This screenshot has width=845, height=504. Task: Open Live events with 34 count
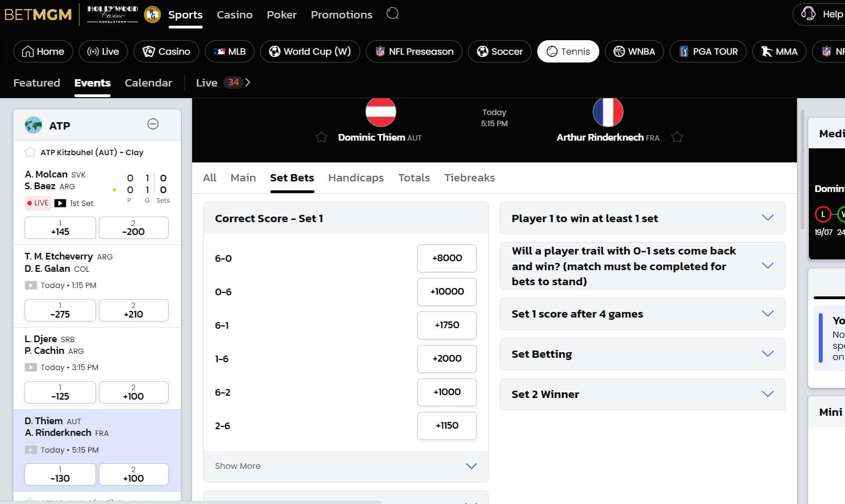(x=218, y=83)
